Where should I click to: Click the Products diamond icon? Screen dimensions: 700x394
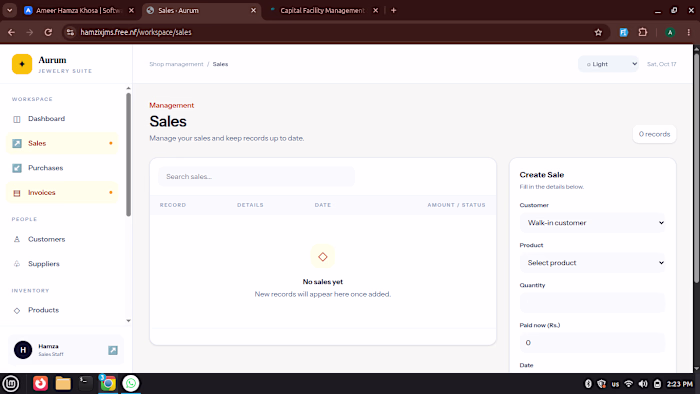17,311
